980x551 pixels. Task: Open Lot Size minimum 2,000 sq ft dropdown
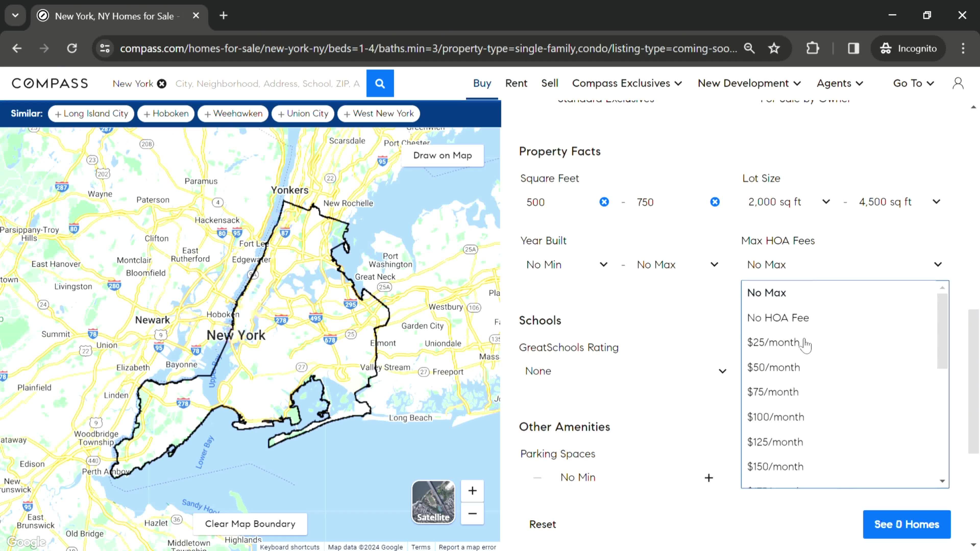tap(789, 202)
